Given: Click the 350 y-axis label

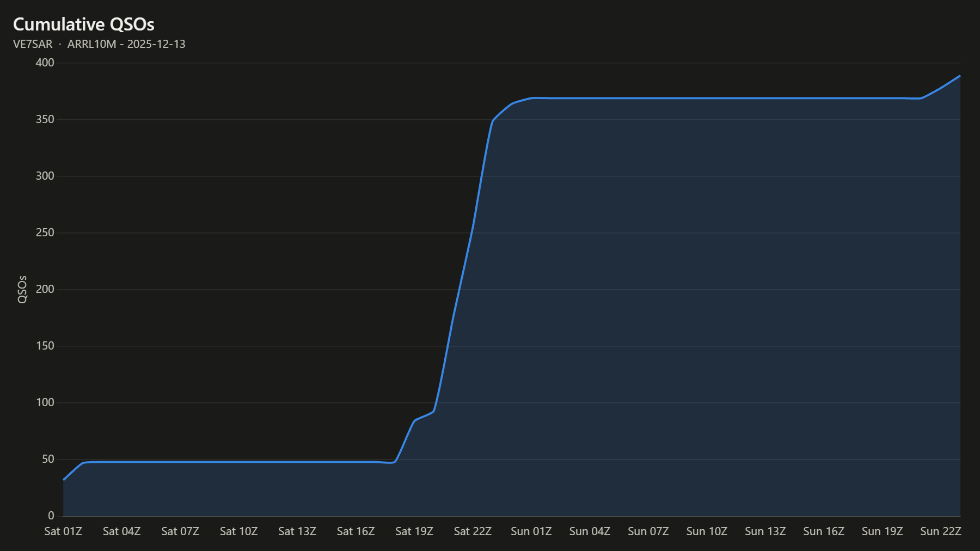Looking at the screenshot, I should pos(45,119).
